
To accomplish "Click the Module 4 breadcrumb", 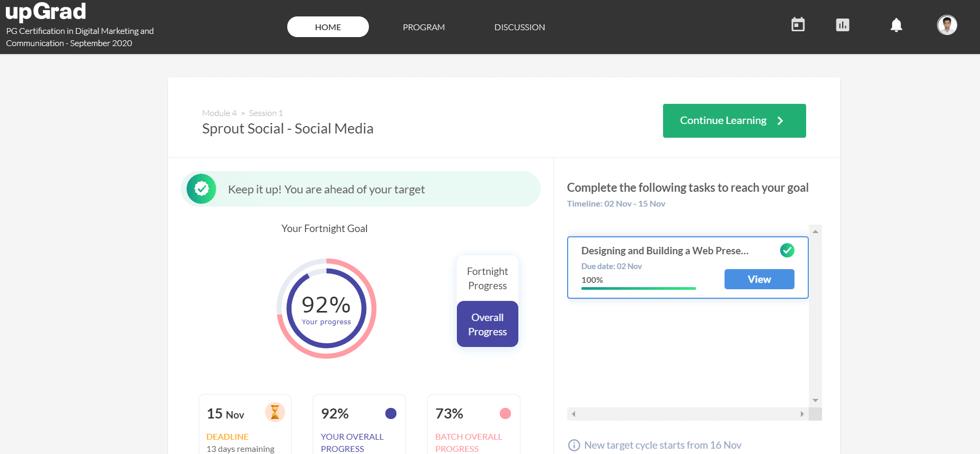I will point(219,113).
